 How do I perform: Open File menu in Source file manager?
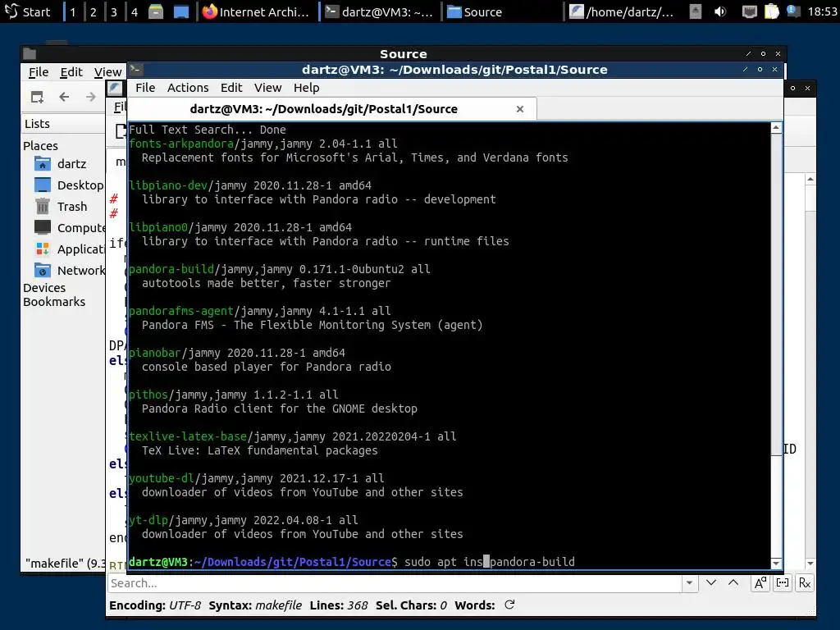(39, 72)
